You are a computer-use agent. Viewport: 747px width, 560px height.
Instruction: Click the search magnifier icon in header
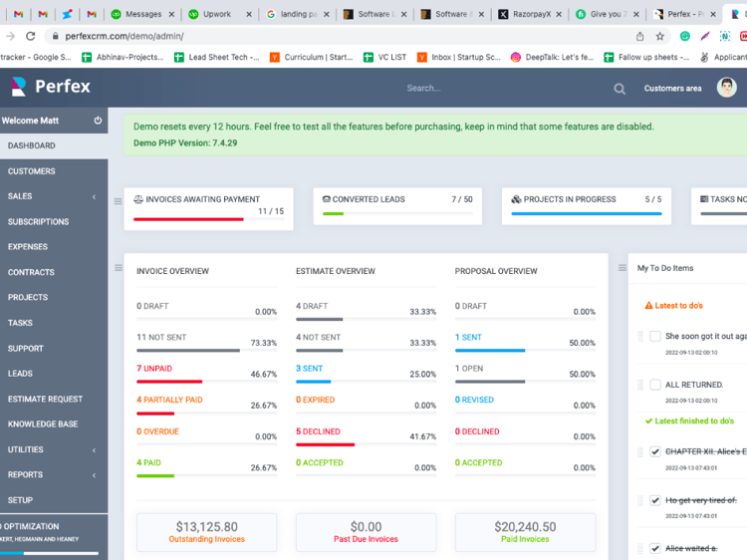(x=620, y=89)
